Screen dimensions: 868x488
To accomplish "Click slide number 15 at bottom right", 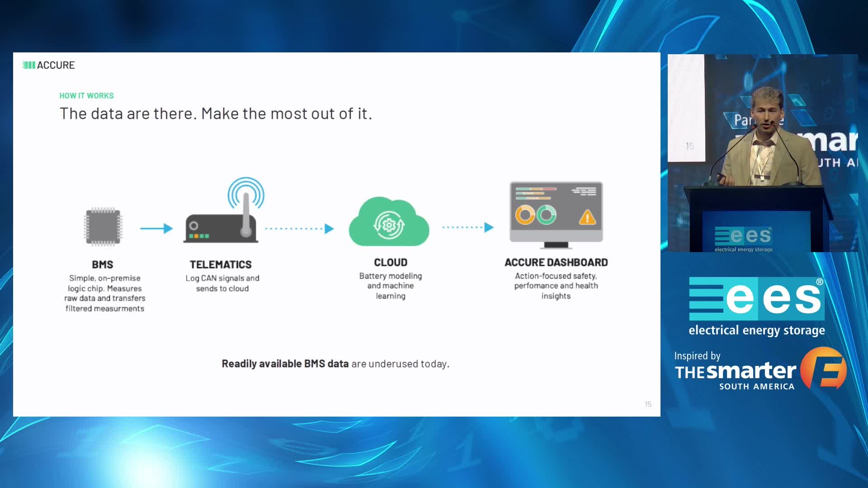I will coord(648,404).
